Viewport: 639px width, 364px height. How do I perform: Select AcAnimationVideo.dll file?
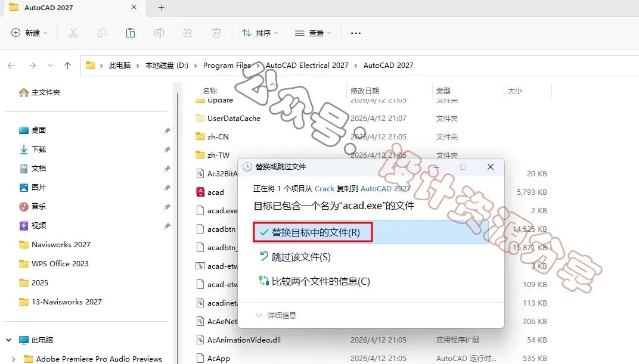point(238,340)
